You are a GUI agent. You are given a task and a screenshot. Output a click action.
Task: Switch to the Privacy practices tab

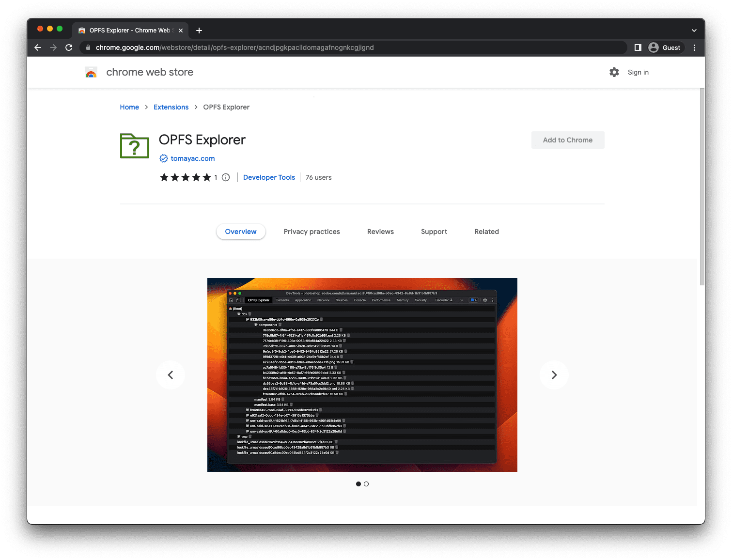tap(311, 232)
